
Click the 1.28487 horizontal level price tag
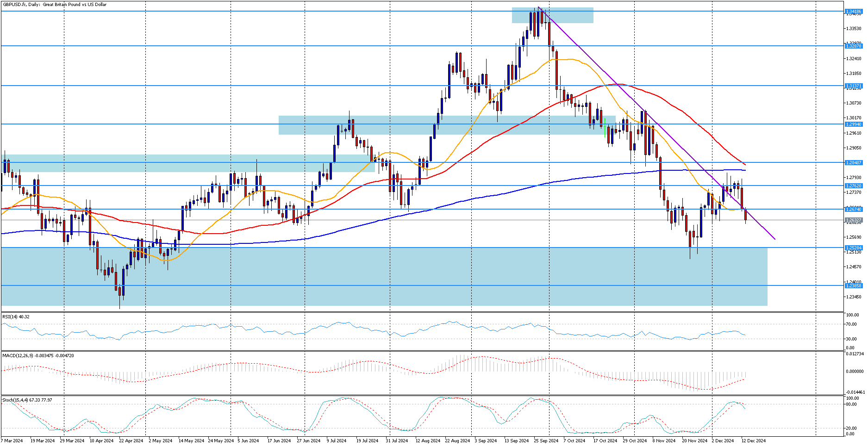tap(854, 162)
